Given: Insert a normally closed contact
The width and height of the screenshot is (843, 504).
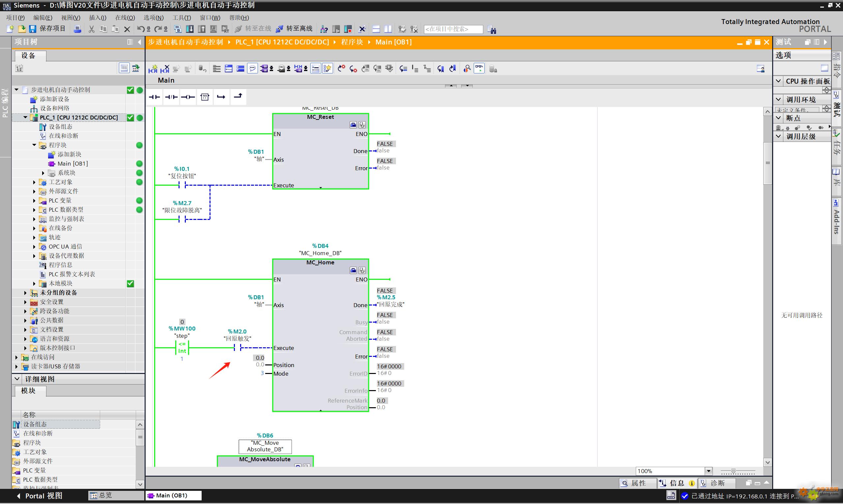Looking at the screenshot, I should point(171,97).
